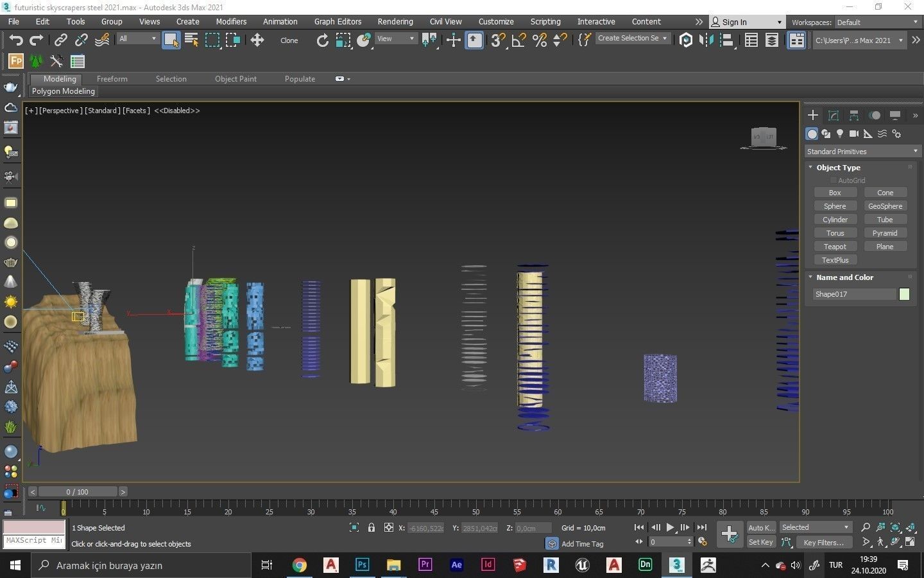Click the Redo arrow in the toolbar
This screenshot has width=924, height=578.
[37, 40]
